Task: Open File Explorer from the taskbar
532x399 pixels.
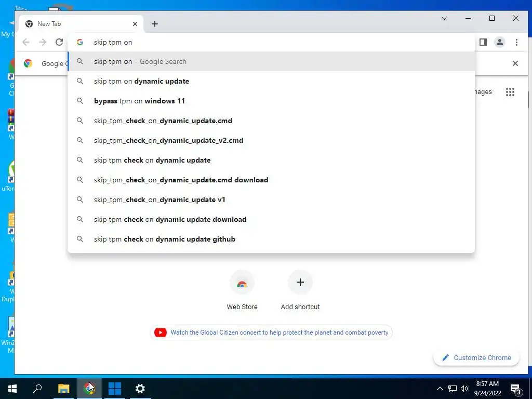Action: pyautogui.click(x=63, y=389)
